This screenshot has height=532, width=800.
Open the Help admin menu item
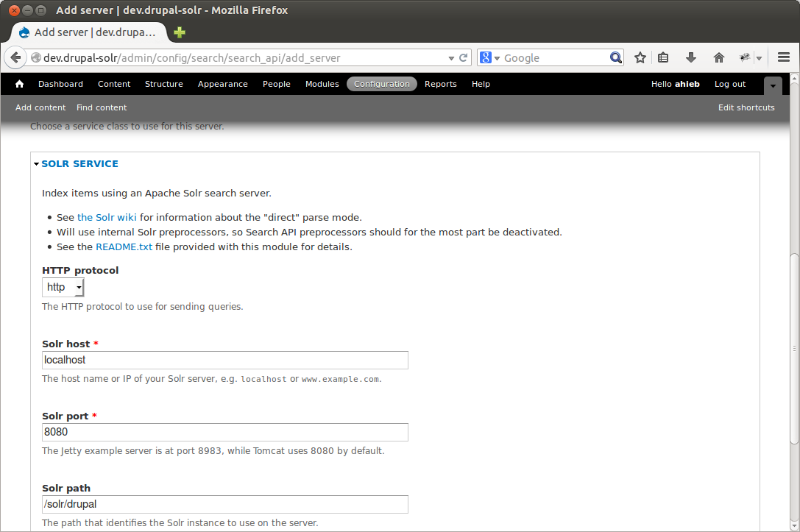click(x=481, y=84)
